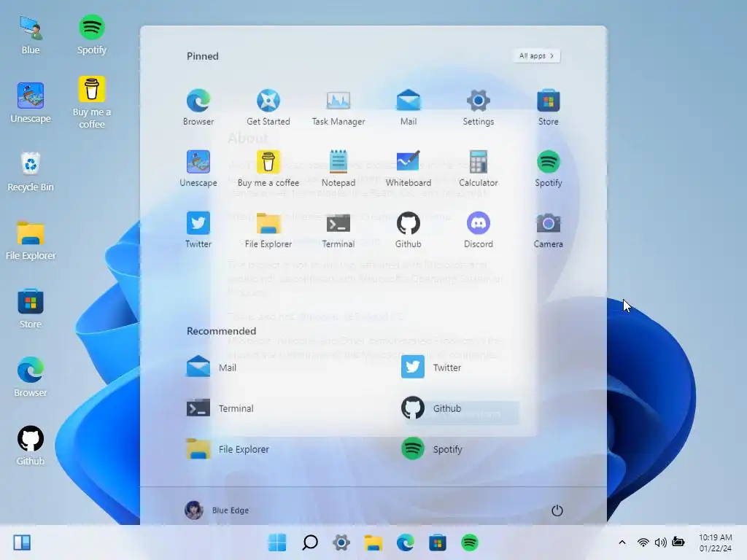
Task: Open the pinned Mail app
Action: pyautogui.click(x=409, y=107)
